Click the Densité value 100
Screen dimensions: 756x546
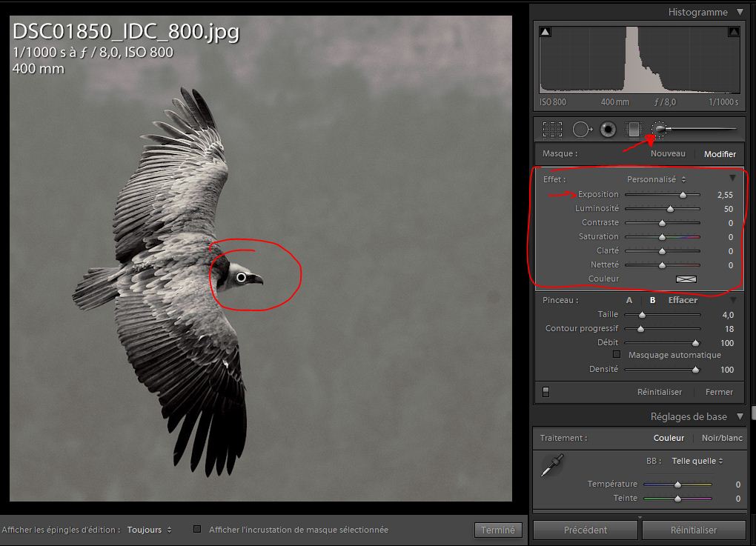point(727,370)
